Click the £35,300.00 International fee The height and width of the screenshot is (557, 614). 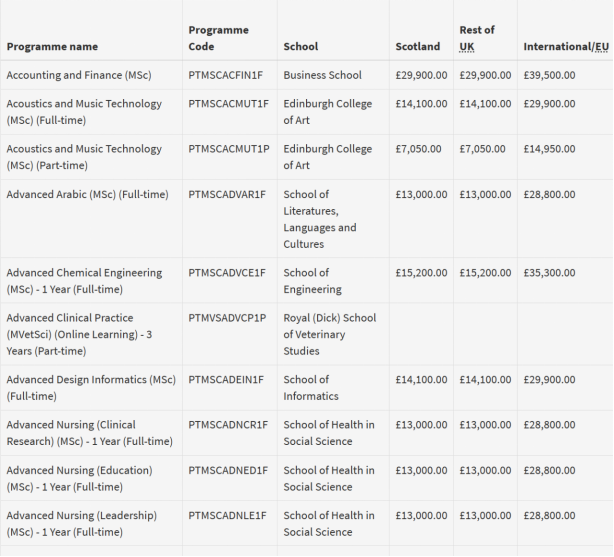click(549, 273)
